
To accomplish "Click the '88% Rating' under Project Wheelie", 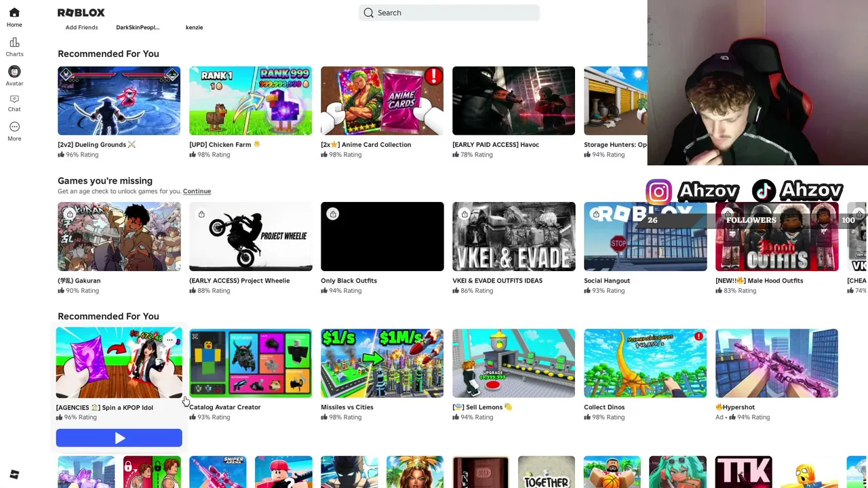I will point(214,291).
